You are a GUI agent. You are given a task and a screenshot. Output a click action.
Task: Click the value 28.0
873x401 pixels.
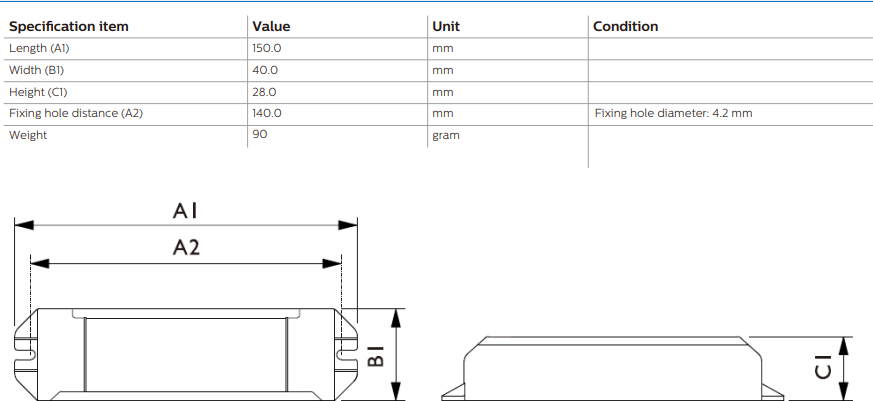click(x=264, y=92)
